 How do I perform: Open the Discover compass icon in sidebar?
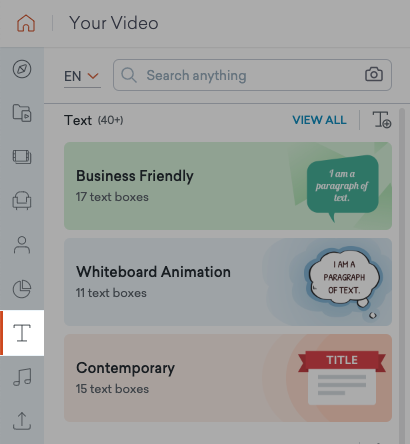click(x=22, y=69)
